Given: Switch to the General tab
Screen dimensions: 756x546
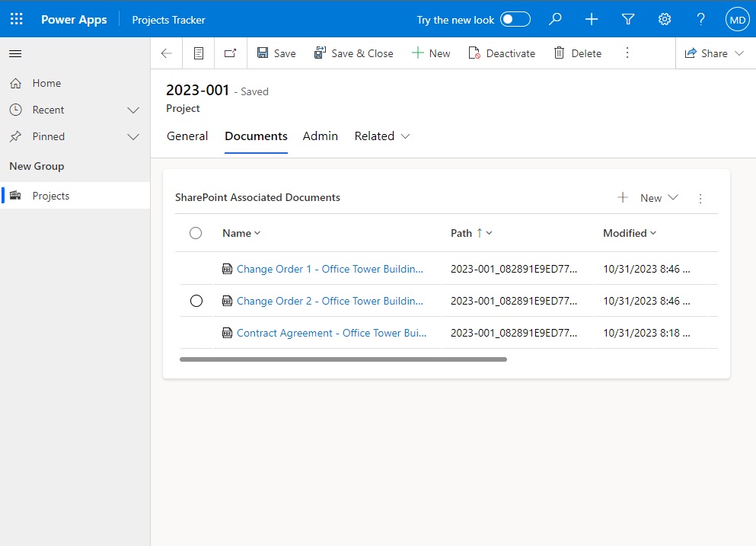Looking at the screenshot, I should click(187, 136).
